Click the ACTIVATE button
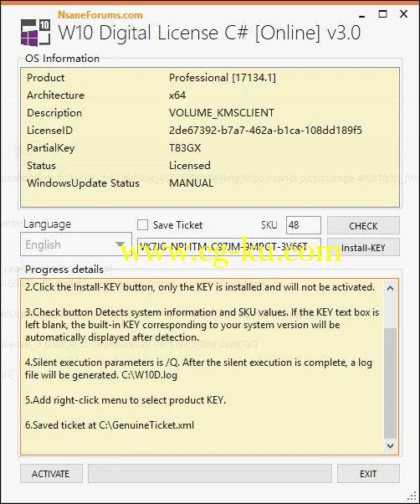 [51, 474]
